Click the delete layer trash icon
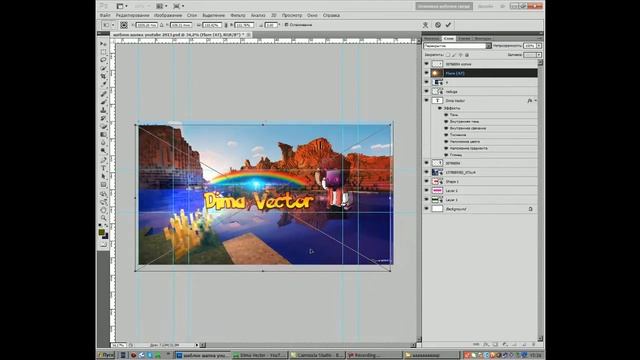 pyautogui.click(x=533, y=344)
